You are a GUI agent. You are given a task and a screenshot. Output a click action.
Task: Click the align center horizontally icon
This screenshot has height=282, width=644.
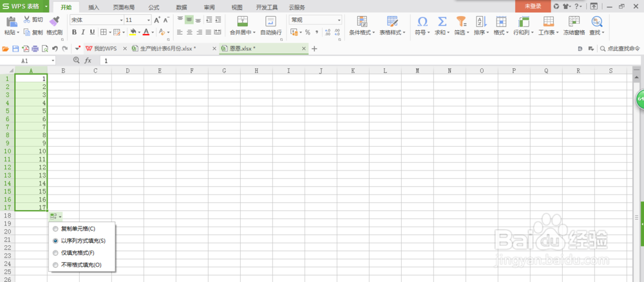[189, 32]
